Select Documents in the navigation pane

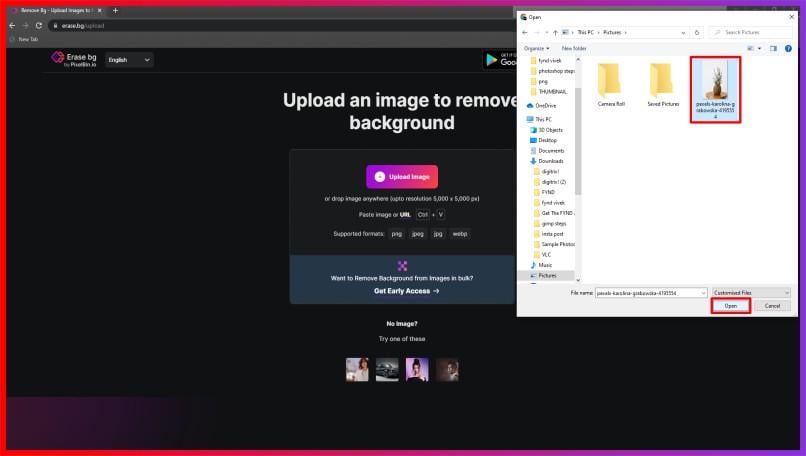(x=547, y=151)
